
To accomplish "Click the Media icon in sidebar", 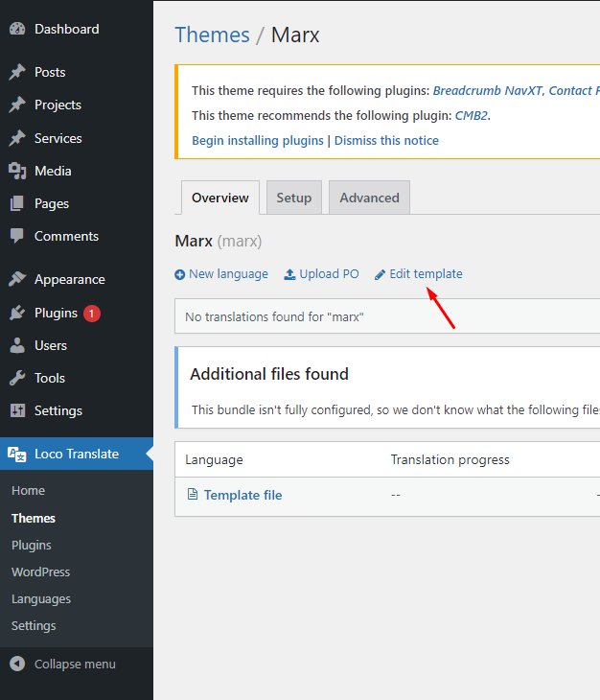I will [17, 171].
